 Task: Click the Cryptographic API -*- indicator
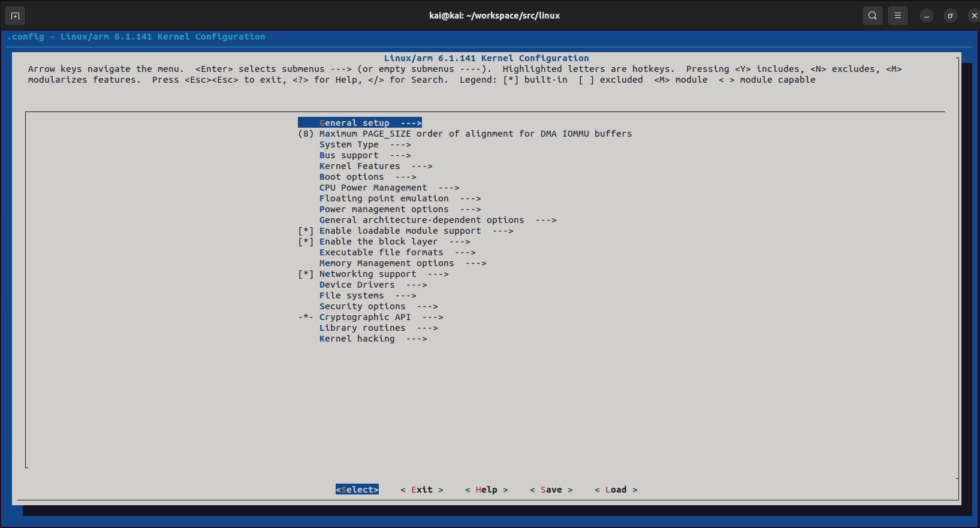pos(306,317)
